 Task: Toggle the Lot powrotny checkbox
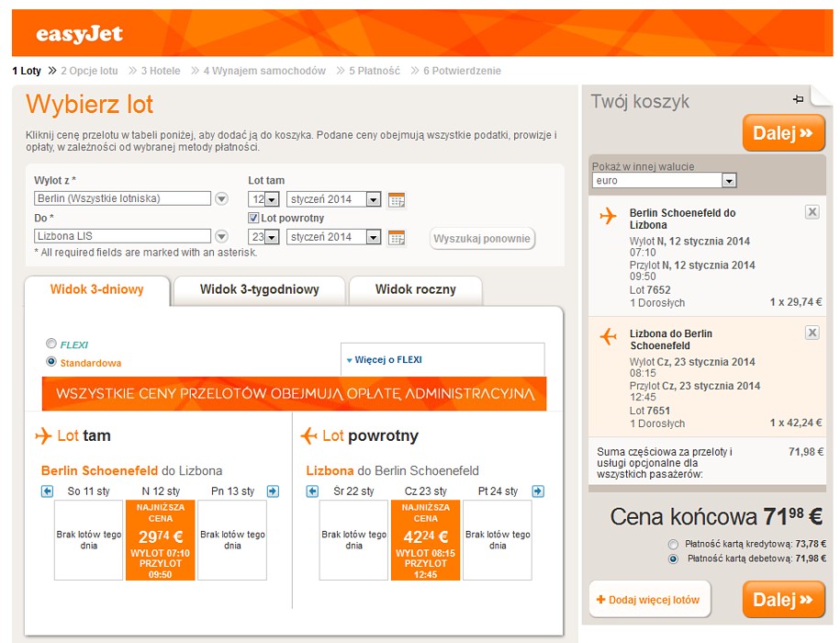tap(253, 218)
